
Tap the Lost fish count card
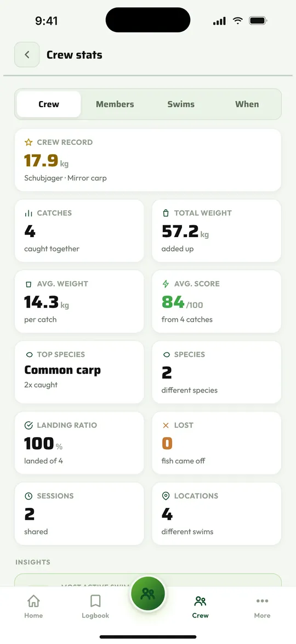pos(217,443)
